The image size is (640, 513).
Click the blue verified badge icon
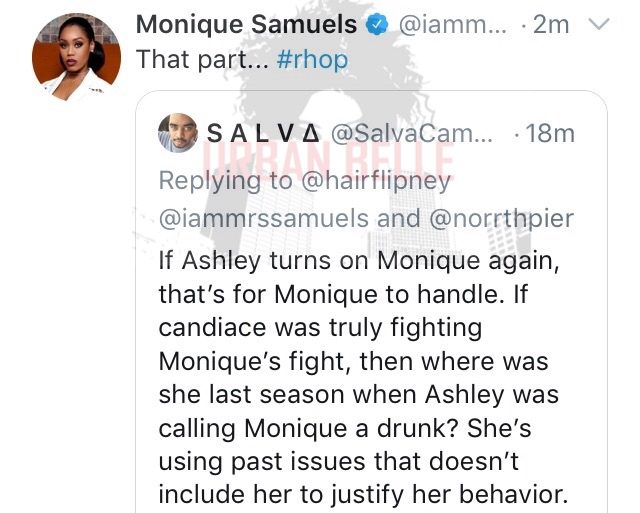[376, 24]
